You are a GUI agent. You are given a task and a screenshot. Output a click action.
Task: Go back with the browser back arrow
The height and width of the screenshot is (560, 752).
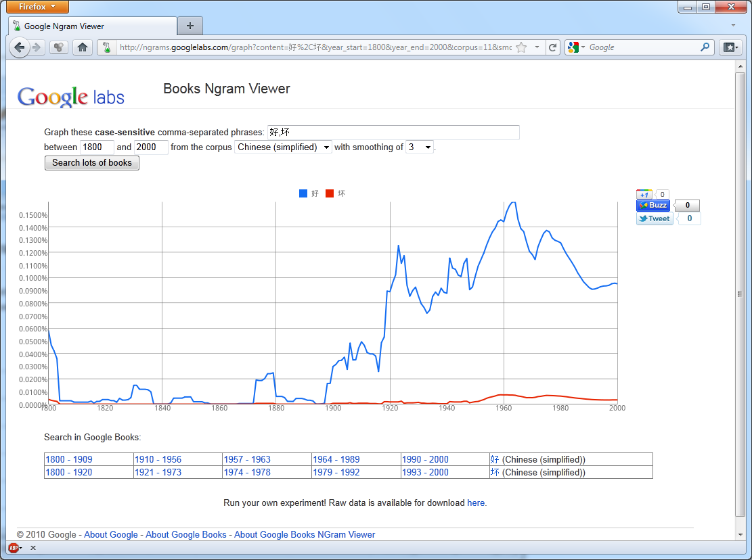(19, 47)
